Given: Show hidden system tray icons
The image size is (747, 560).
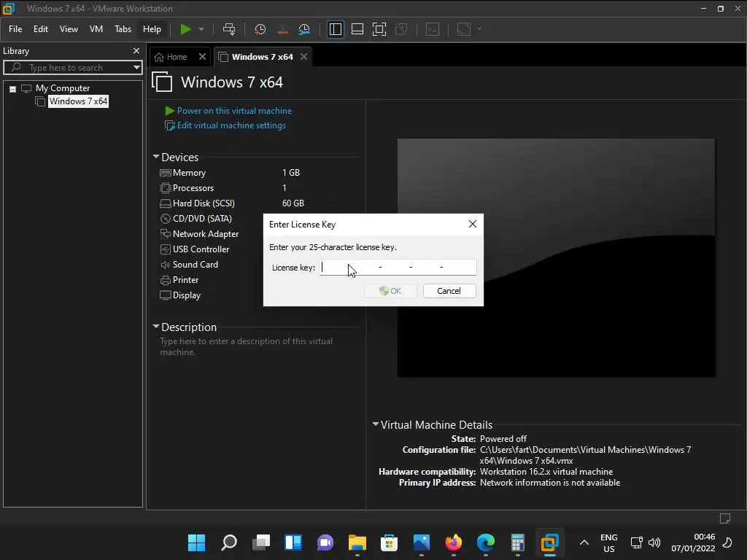Looking at the screenshot, I should (584, 542).
